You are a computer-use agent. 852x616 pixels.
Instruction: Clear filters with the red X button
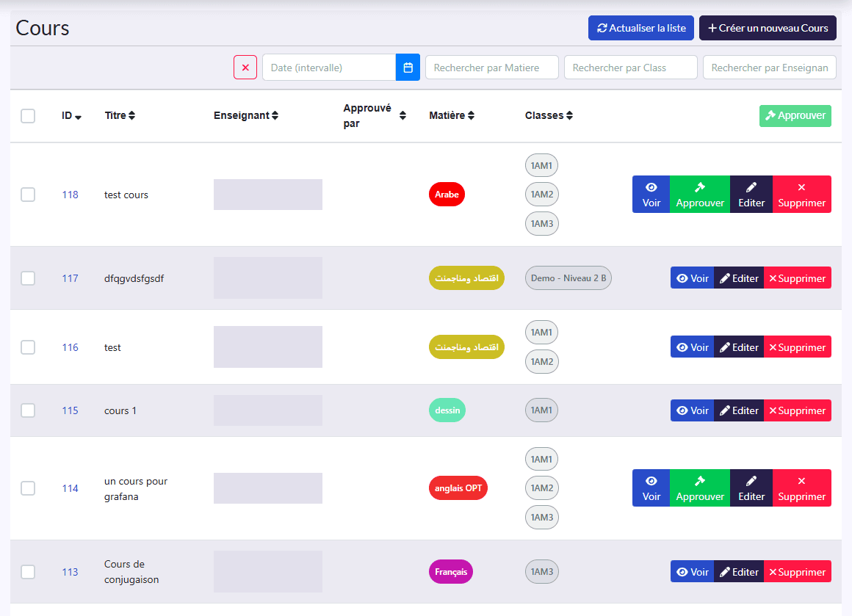[x=245, y=68]
